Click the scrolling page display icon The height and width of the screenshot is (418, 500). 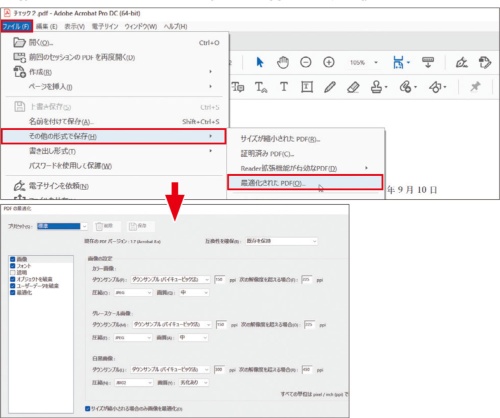coord(428,62)
